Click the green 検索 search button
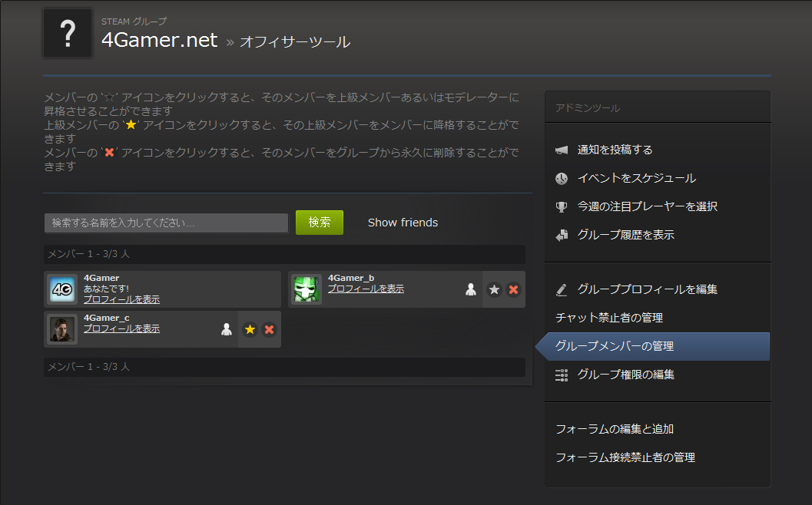812x505 pixels. pyautogui.click(x=320, y=223)
